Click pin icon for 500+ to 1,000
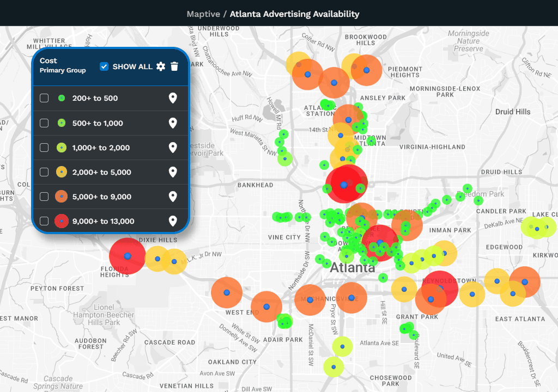This screenshot has height=392, width=558. (x=173, y=123)
